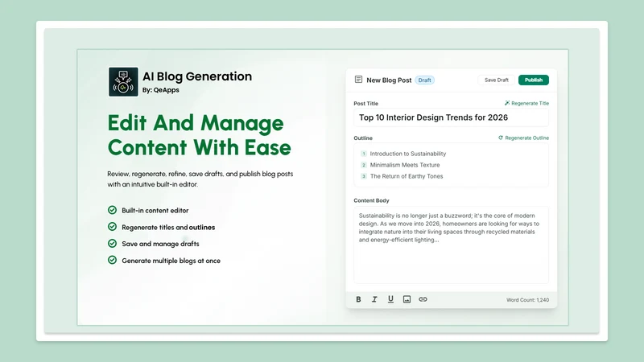Regenerate the post title
The width and height of the screenshot is (644, 362).
[x=526, y=104]
